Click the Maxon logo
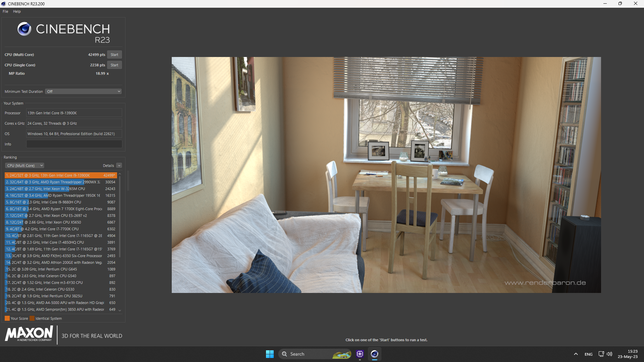Screen dimensions: 644x362 tap(29, 334)
